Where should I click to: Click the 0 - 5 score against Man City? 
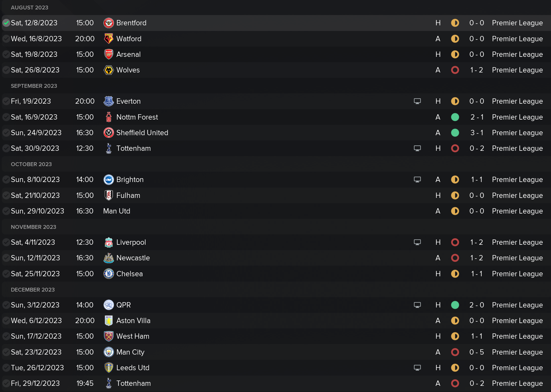tap(476, 352)
